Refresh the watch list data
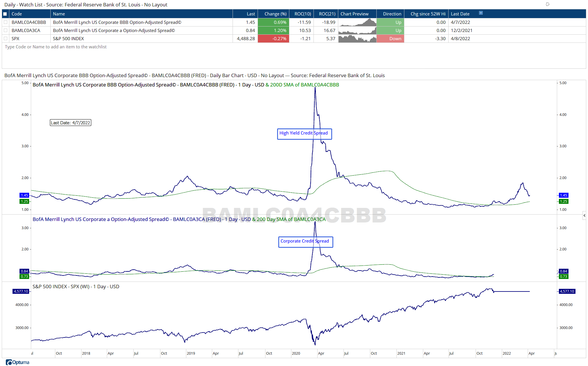Viewport: 588px width, 366px height. tap(548, 4)
